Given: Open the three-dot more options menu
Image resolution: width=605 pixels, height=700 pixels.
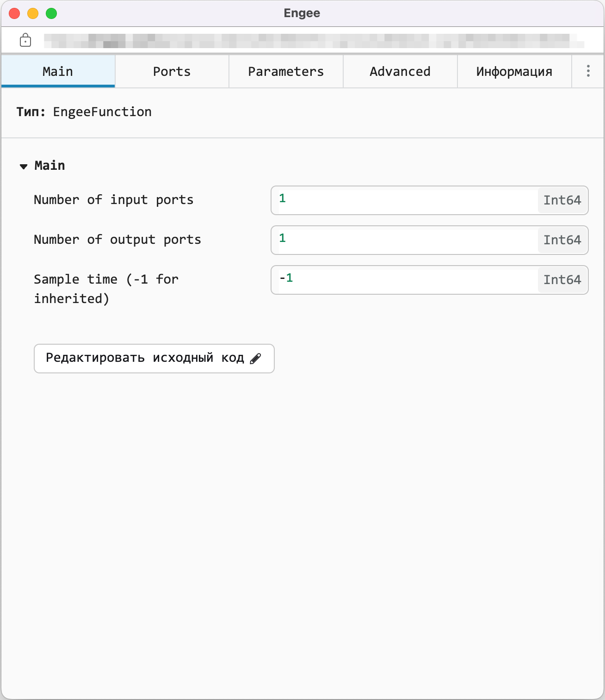Looking at the screenshot, I should click(x=588, y=71).
